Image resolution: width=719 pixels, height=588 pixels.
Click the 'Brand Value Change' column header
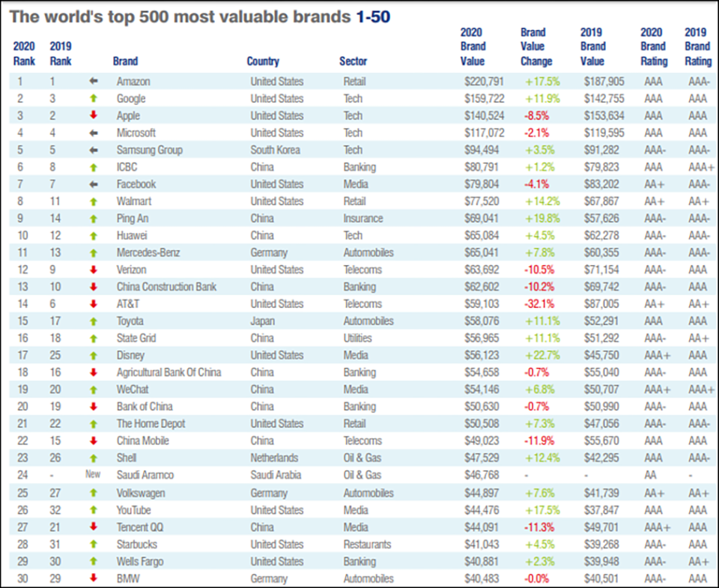tap(536, 46)
